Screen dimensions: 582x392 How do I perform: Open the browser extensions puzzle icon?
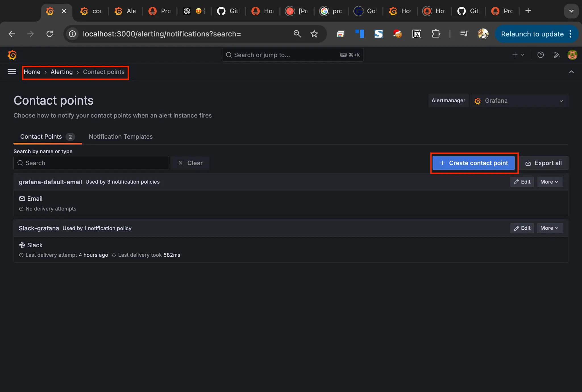click(436, 34)
